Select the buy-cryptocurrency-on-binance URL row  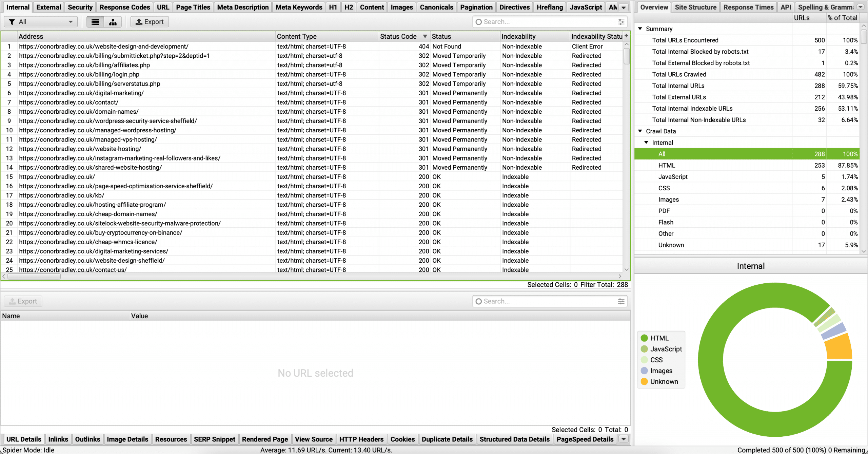(x=312, y=233)
